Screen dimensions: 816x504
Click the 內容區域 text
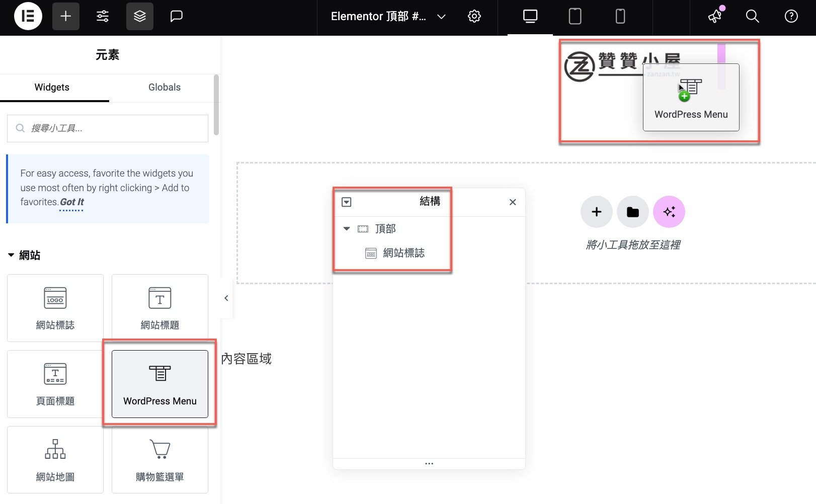point(247,359)
